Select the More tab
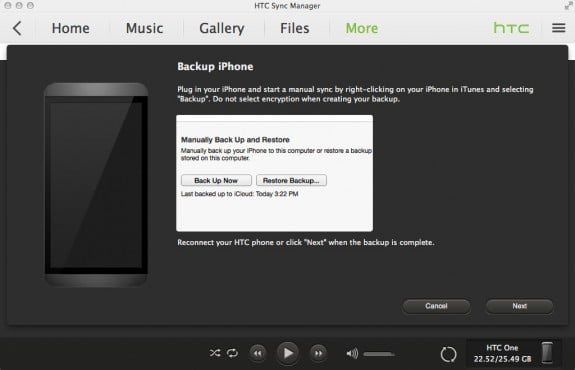The height and width of the screenshot is (370, 575). [362, 28]
